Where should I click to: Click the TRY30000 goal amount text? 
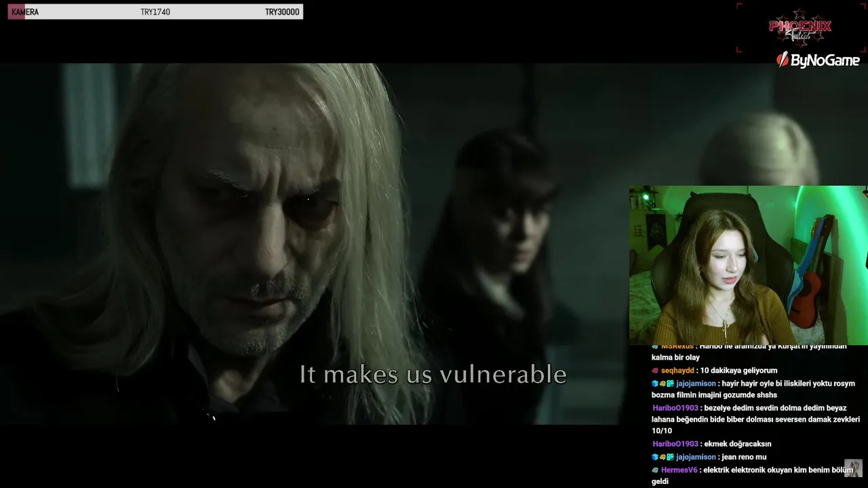click(282, 12)
